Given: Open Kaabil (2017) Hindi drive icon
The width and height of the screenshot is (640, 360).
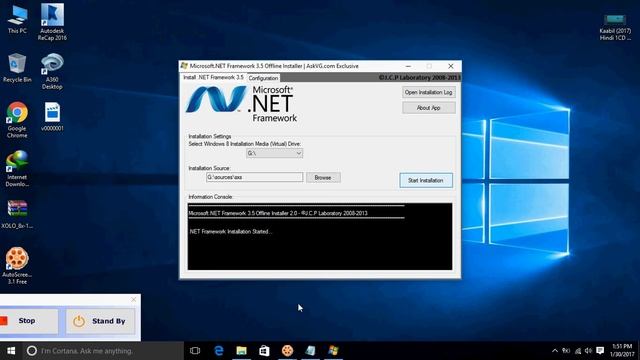Looking at the screenshot, I should 615,27.
